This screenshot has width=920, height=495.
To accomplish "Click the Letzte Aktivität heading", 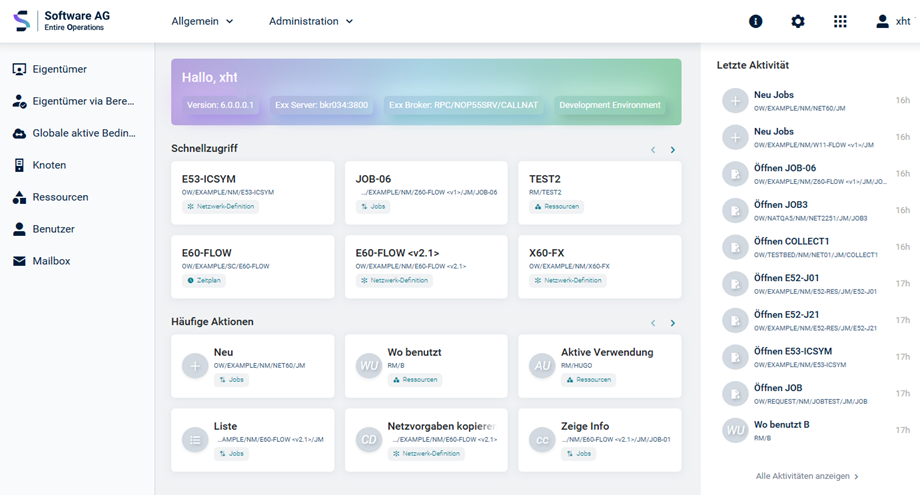I will (x=753, y=66).
